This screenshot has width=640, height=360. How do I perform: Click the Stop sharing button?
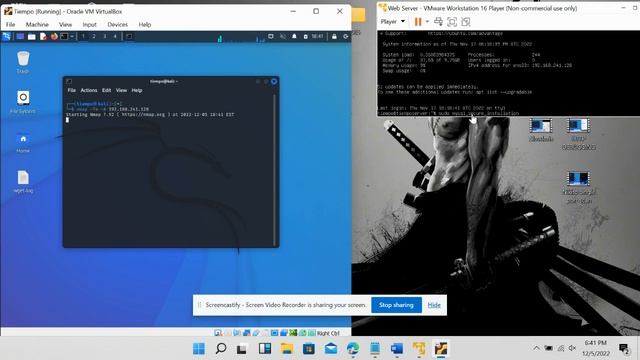click(396, 305)
